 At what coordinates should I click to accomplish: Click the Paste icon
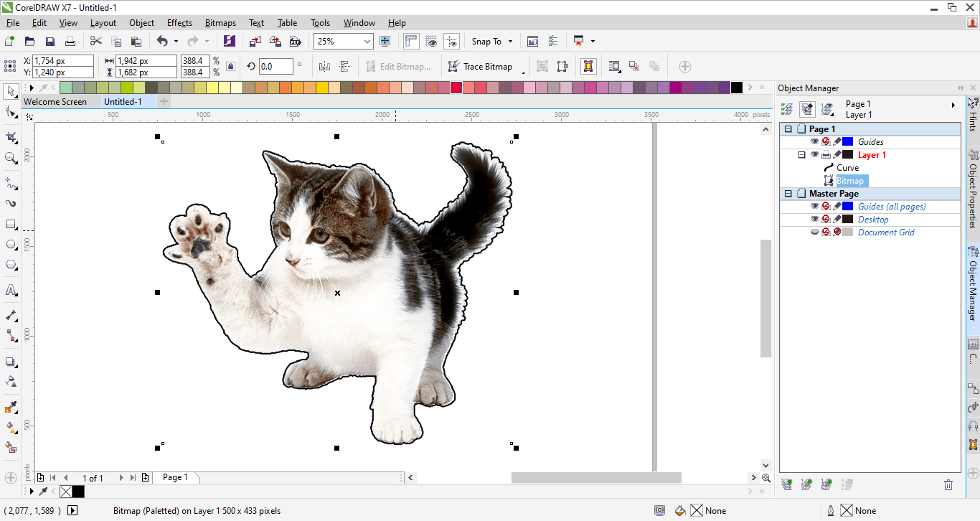136,42
